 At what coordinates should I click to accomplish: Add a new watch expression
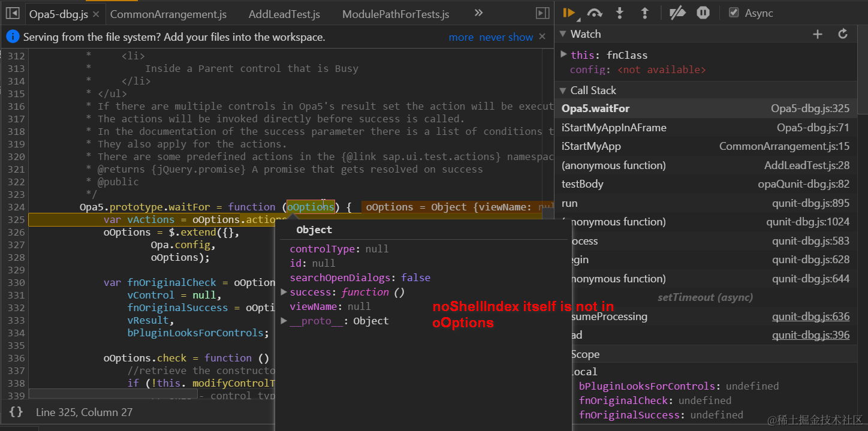point(818,34)
